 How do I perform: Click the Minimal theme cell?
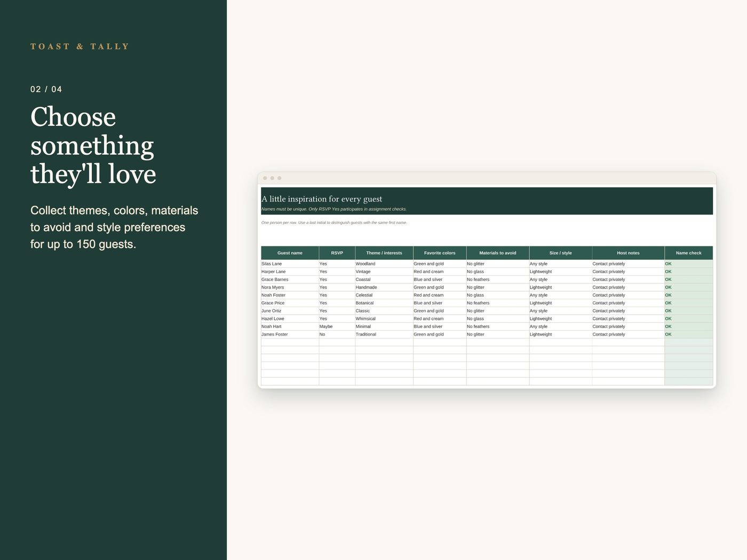click(x=384, y=326)
